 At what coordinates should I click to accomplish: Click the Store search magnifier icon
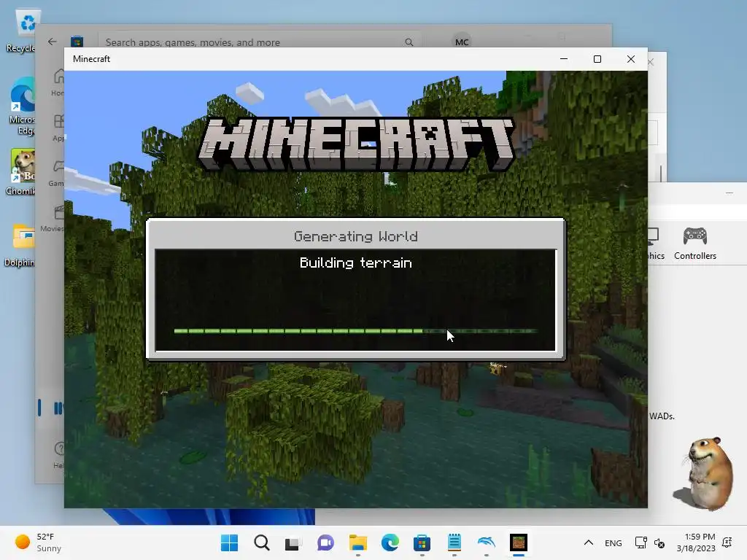point(409,42)
